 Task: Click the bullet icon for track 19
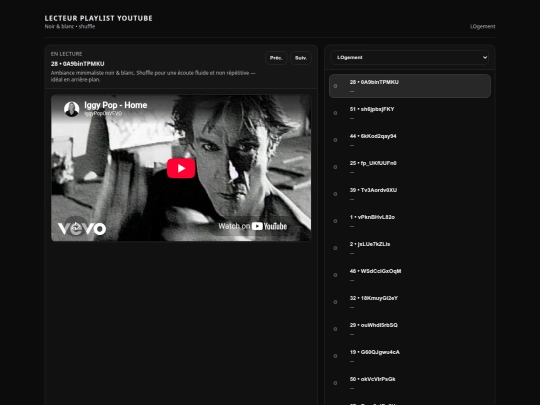click(335, 356)
